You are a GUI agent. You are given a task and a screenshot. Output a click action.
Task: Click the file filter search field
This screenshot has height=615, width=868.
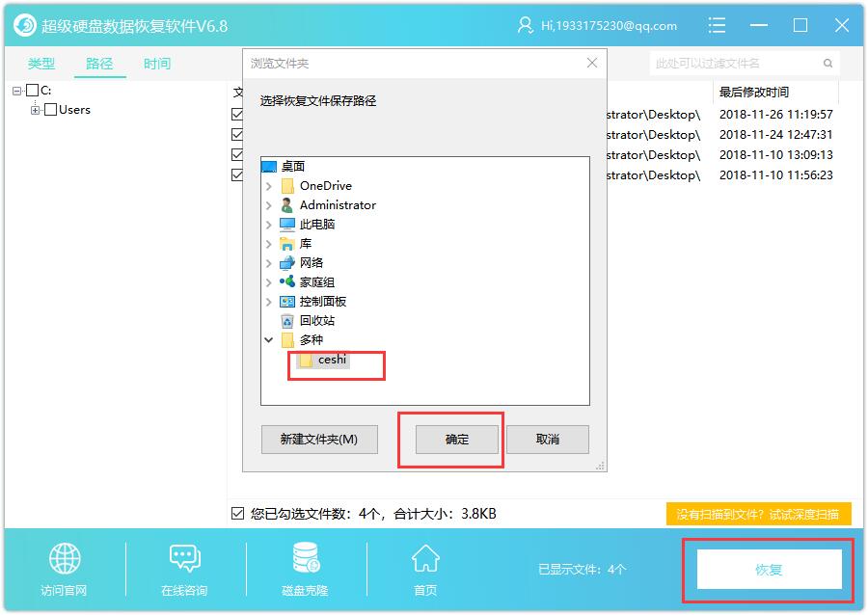pyautogui.click(x=733, y=64)
